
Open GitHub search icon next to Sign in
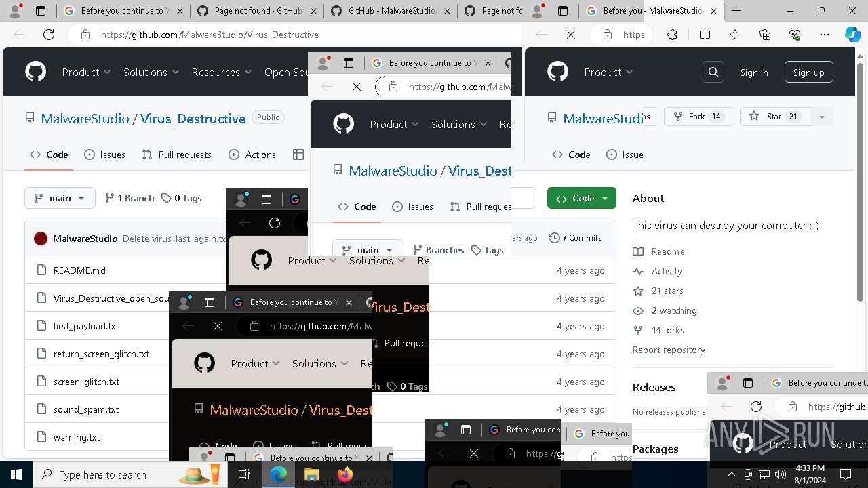pos(713,72)
